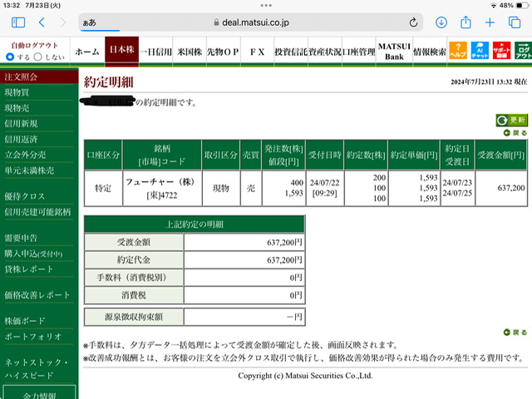Open the 情報検索 tab
Screen dimensions: 532x399
[430, 52]
